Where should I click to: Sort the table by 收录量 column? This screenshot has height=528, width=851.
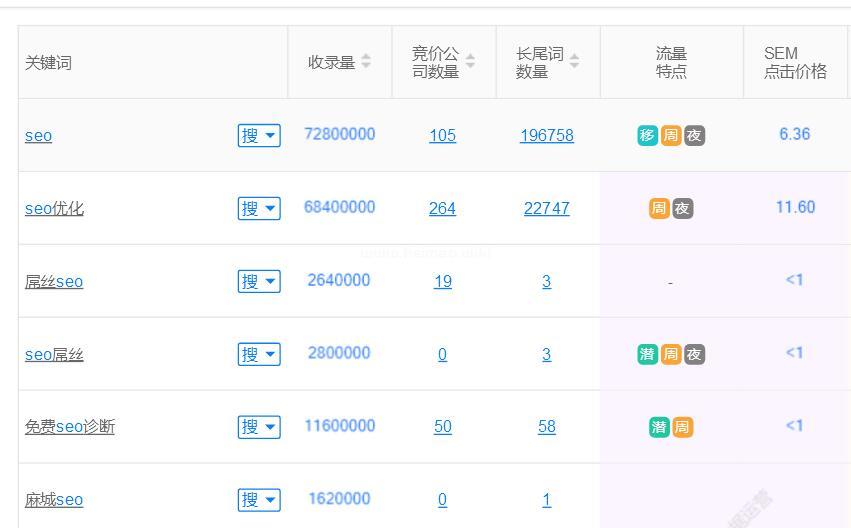coord(366,62)
